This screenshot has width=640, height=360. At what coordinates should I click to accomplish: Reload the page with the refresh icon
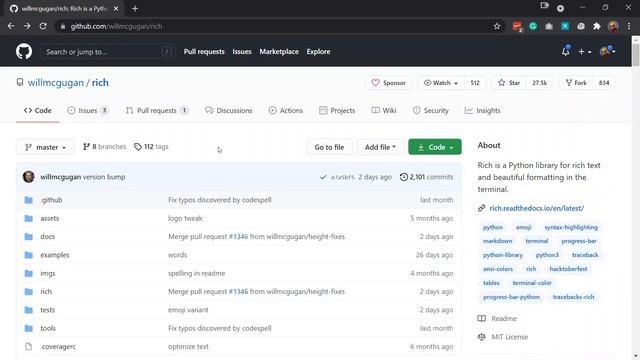tap(43, 26)
